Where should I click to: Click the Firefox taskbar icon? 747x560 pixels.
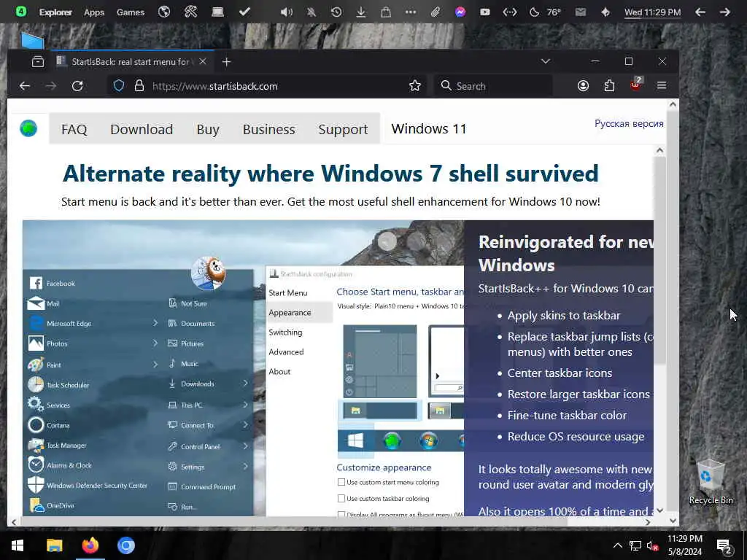point(90,545)
